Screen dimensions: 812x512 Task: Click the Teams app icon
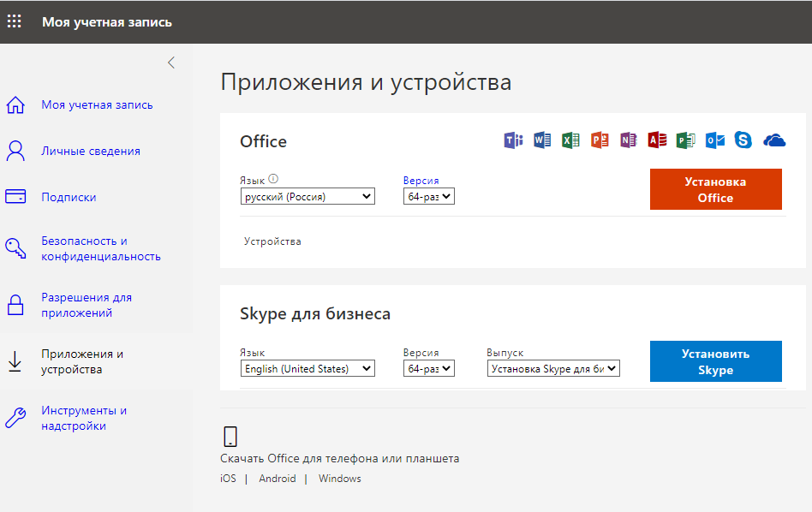pyautogui.click(x=513, y=140)
